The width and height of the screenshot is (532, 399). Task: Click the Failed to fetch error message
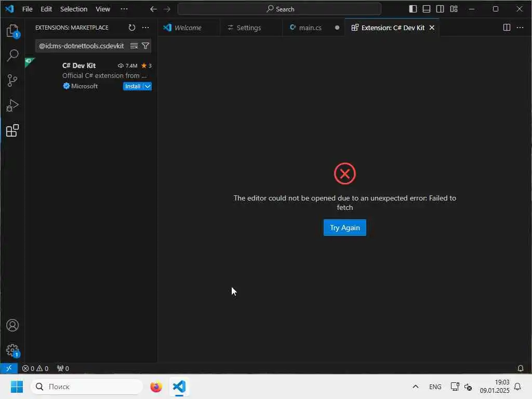pos(345,203)
